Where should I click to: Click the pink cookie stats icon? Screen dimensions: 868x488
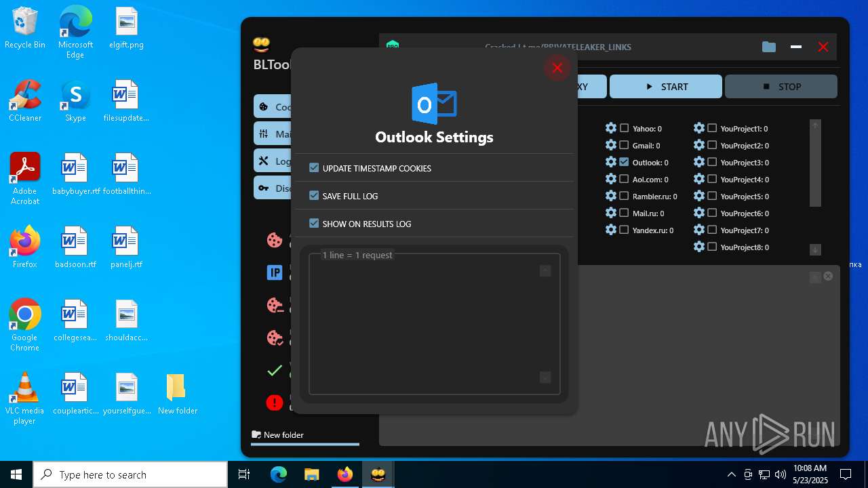(x=274, y=240)
